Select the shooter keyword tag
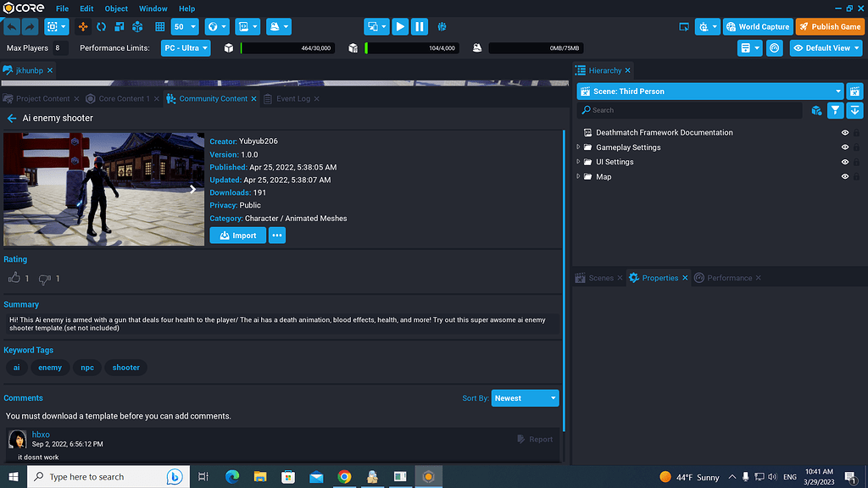The width and height of the screenshot is (868, 488). (125, 368)
